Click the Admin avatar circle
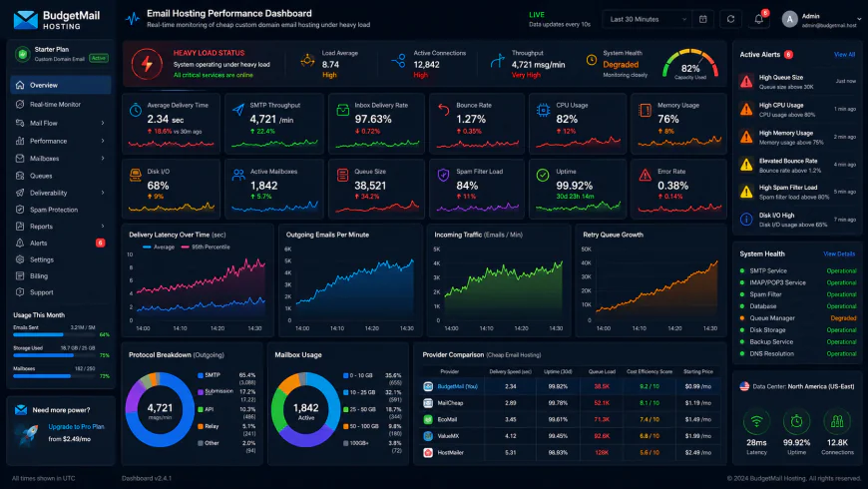This screenshot has height=489, width=868. tap(789, 19)
